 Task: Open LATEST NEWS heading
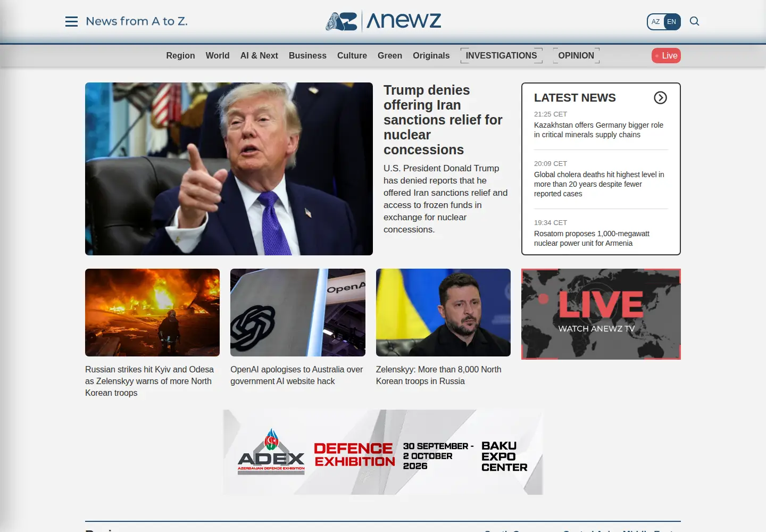(x=574, y=98)
